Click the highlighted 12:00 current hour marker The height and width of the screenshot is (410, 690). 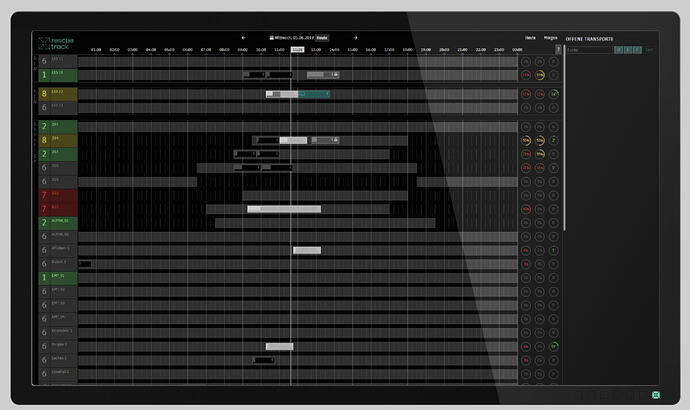coord(297,50)
